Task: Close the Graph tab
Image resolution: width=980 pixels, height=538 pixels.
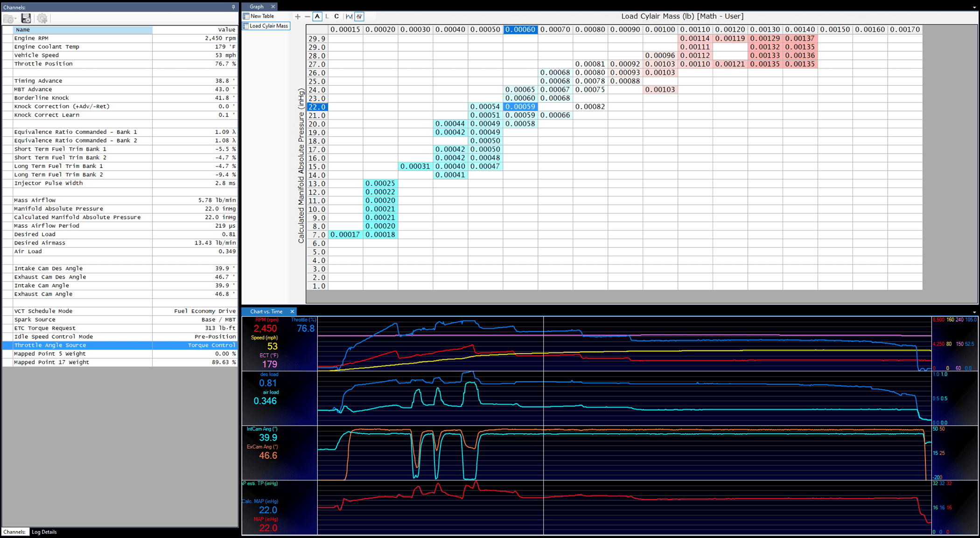Action: tap(273, 7)
